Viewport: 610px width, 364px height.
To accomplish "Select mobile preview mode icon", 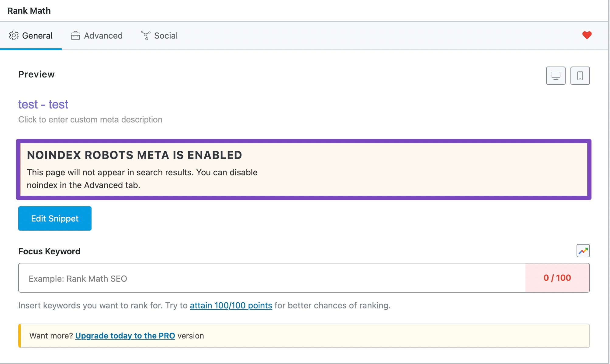I will pos(580,76).
